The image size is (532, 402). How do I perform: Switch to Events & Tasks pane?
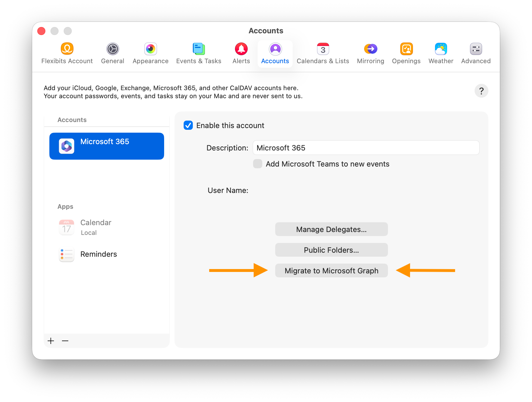[x=199, y=54]
